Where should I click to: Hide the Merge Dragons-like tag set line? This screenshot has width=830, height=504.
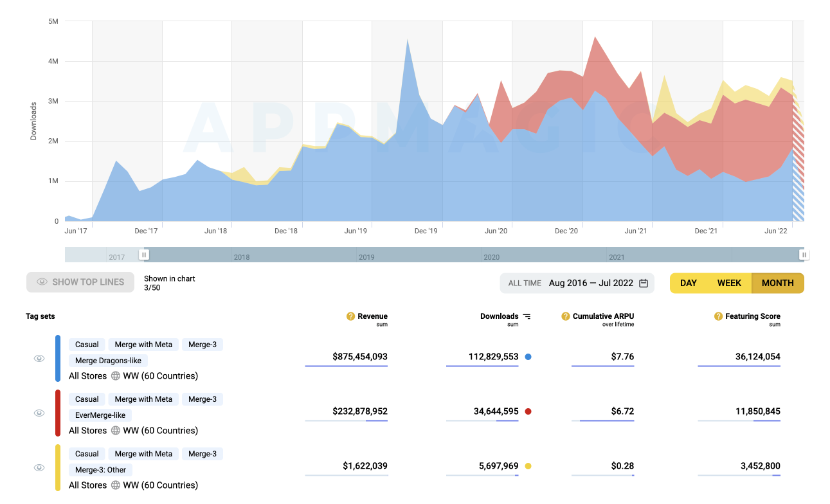click(x=39, y=359)
